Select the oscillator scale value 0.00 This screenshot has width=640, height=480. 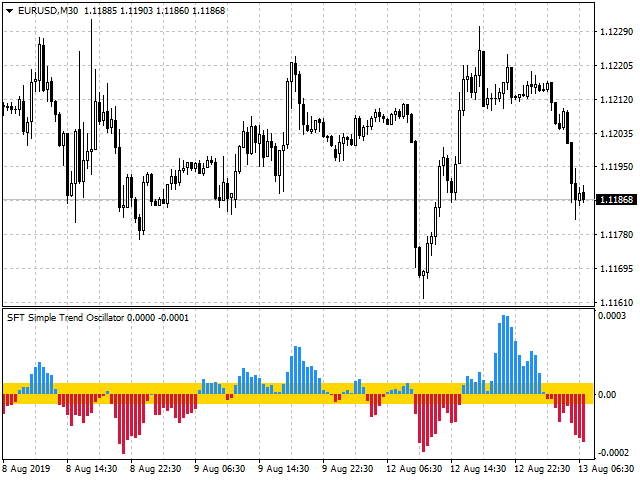point(607,395)
